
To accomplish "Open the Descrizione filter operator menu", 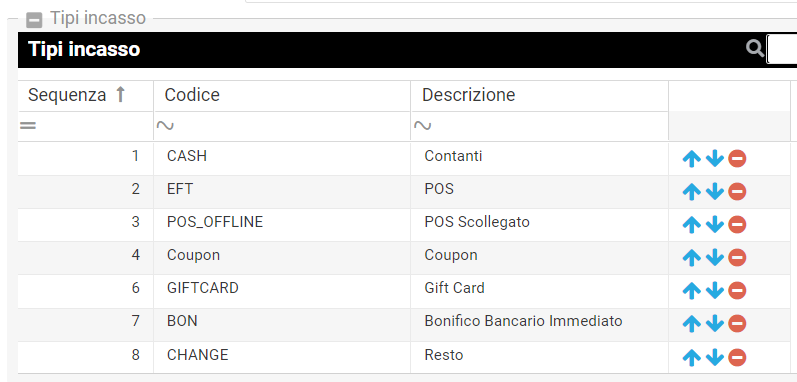I will 422,125.
